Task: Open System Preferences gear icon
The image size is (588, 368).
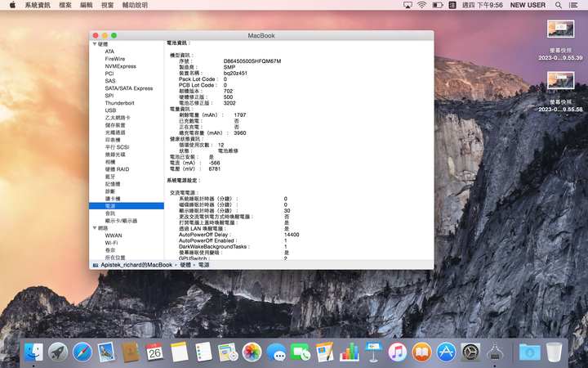Action: tap(470, 352)
